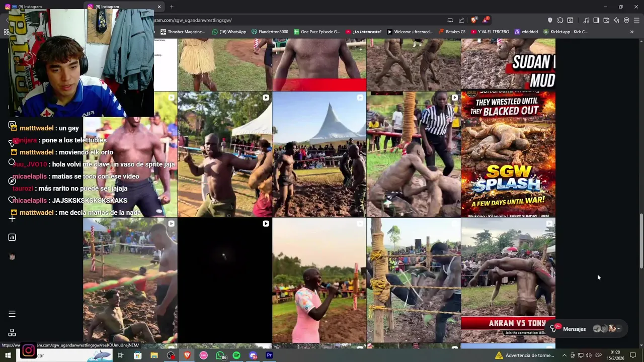Open AKRAM VS TONY reel thumbnail

(508, 280)
